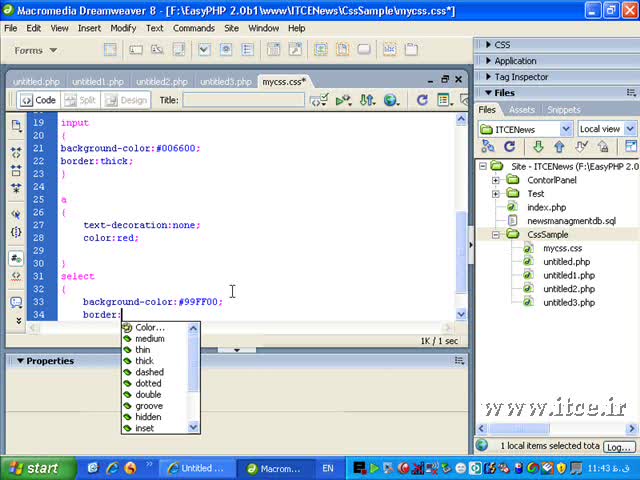Switch to Split view
The image size is (640, 480).
click(80, 100)
